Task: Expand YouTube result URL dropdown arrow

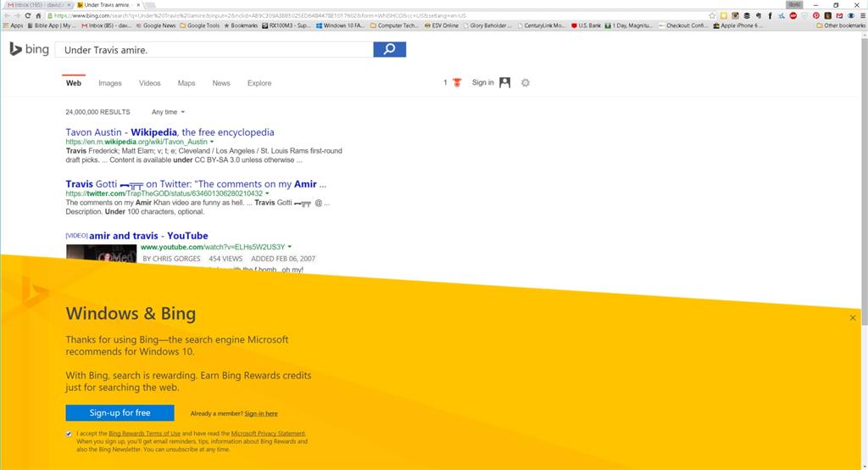Action: 290,247
